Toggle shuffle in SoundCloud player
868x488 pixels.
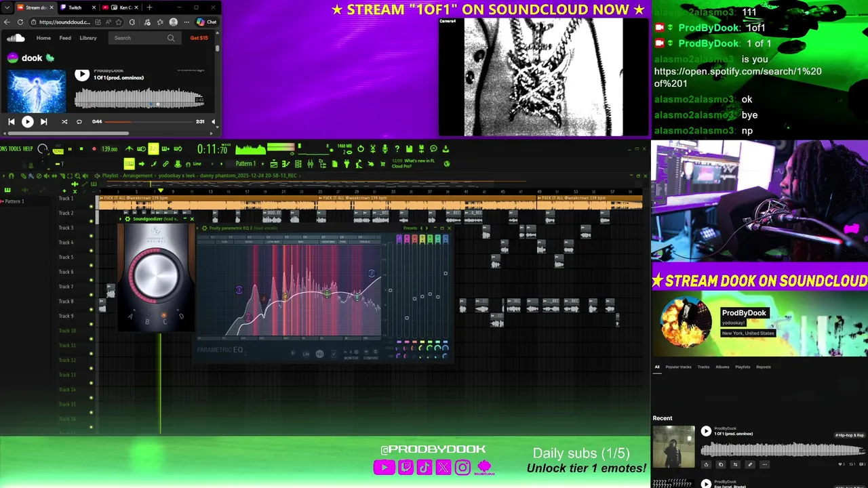(64, 122)
